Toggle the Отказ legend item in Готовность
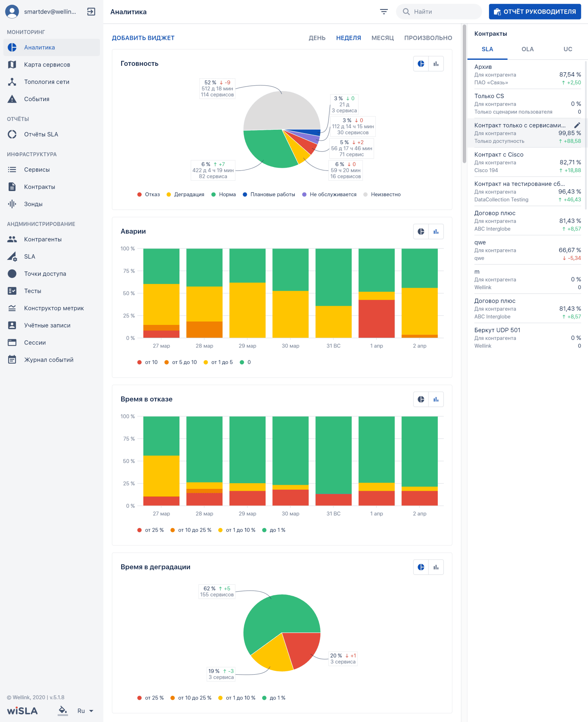 coord(149,194)
